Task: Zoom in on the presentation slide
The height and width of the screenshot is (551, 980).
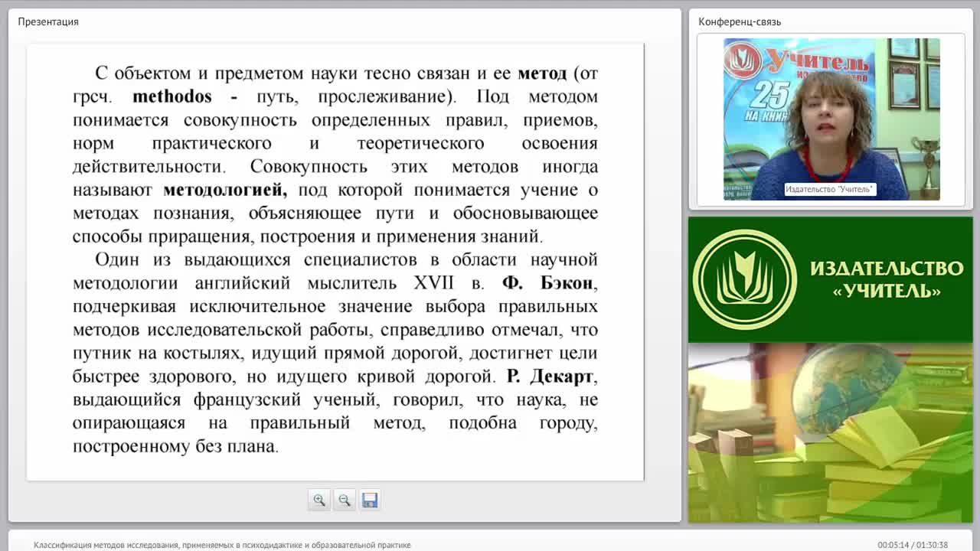Action: [x=318, y=500]
